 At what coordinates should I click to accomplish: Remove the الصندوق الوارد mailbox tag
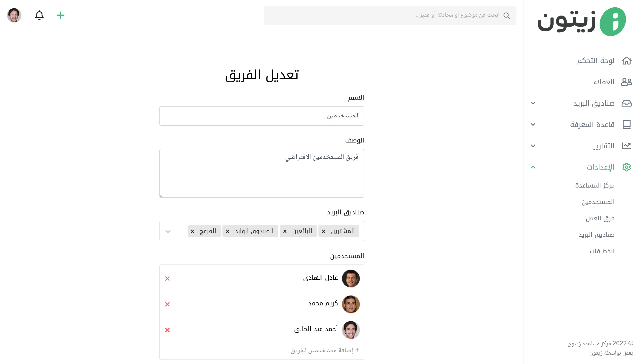coord(227,231)
